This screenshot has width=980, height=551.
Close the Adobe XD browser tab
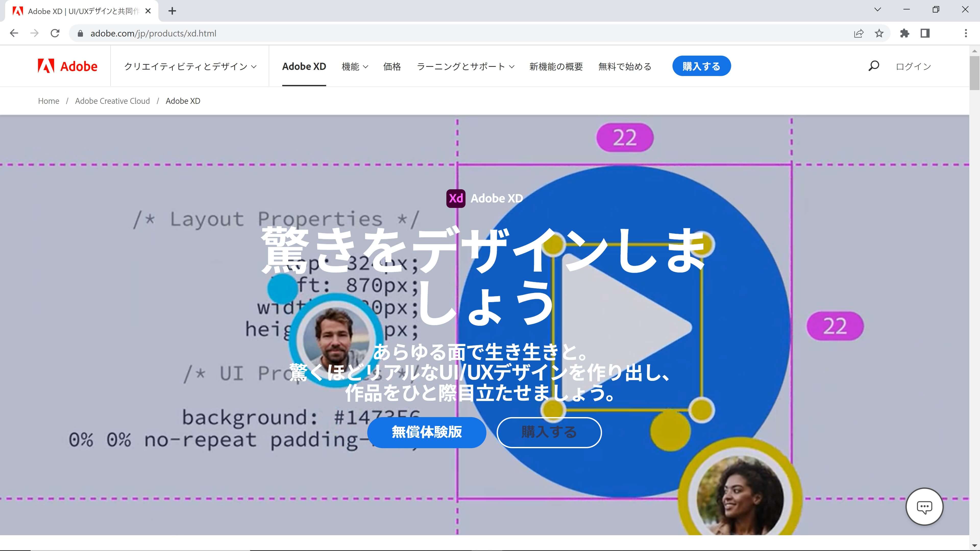click(x=148, y=11)
